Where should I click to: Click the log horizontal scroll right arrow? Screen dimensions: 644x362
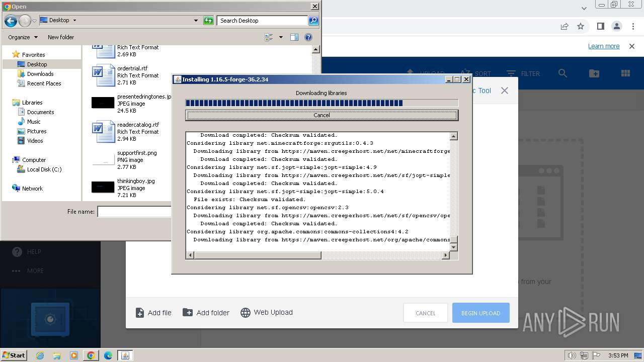(445, 255)
